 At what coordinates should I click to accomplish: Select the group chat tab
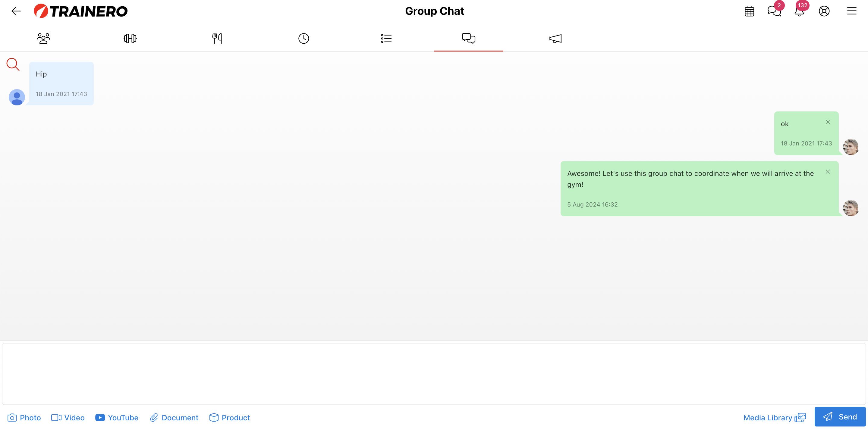pos(468,38)
